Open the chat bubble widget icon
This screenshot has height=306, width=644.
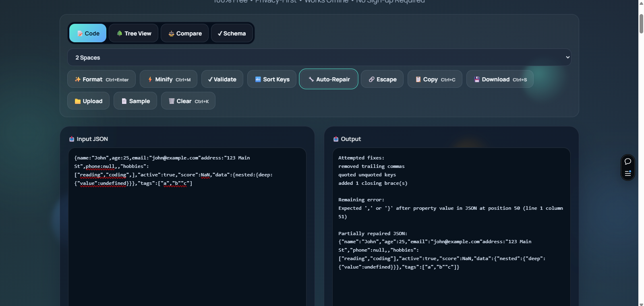click(627, 161)
